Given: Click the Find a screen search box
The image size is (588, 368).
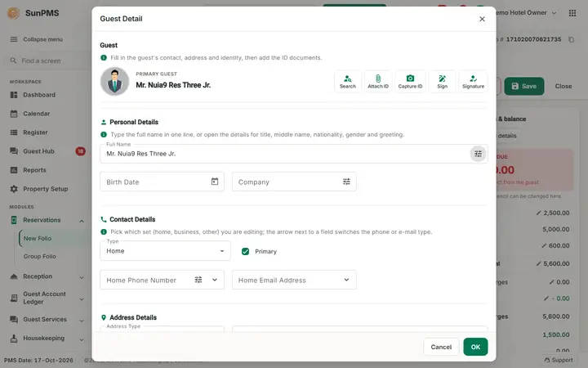Looking at the screenshot, I should [47, 61].
